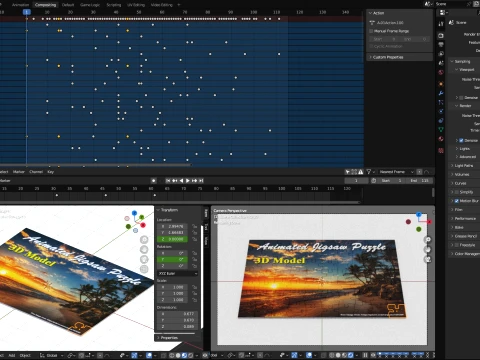Image resolution: width=480 pixels, height=360 pixels.
Task: Switch to the Video Editing workspace tab
Action: click(x=162, y=5)
